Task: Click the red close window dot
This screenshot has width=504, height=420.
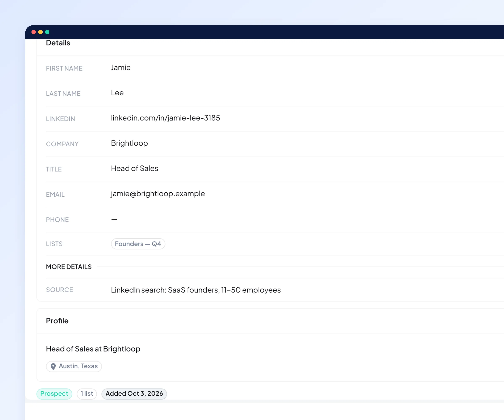Action: (x=34, y=32)
